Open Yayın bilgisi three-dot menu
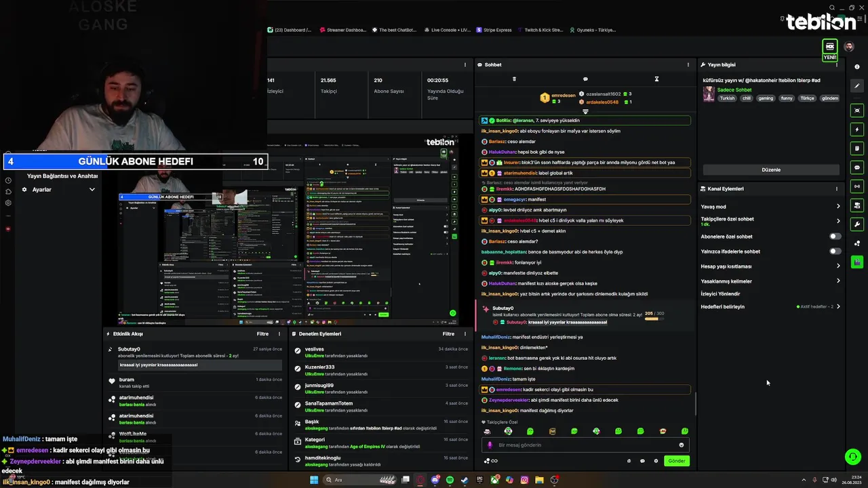This screenshot has width=868, height=488. pyautogui.click(x=837, y=65)
